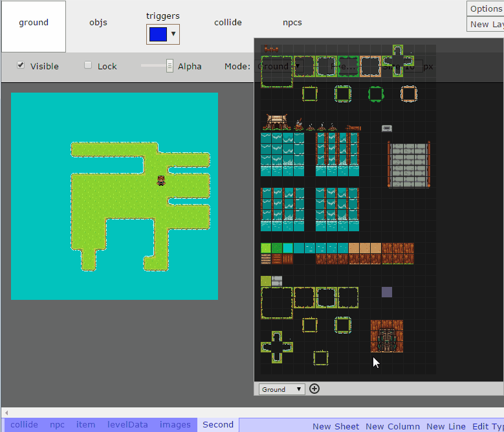Click the Options button
Image resolution: width=504 pixels, height=432 pixels.
(x=485, y=8)
